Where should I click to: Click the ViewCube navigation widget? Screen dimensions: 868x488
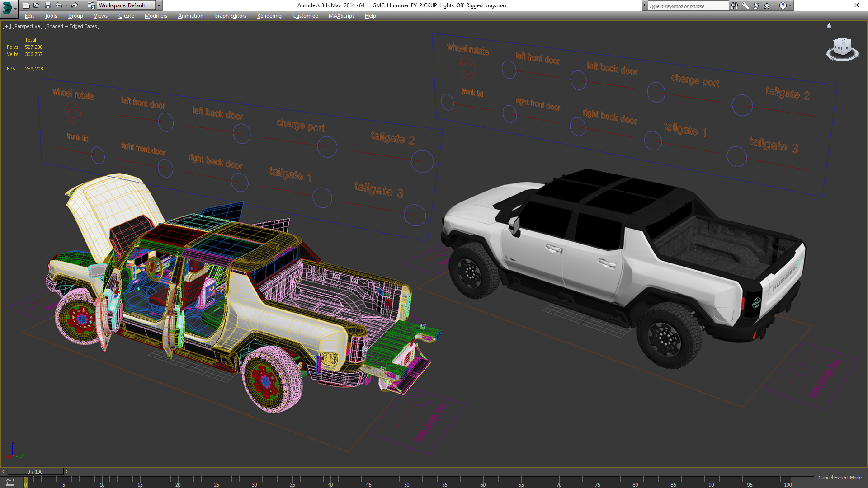click(842, 49)
